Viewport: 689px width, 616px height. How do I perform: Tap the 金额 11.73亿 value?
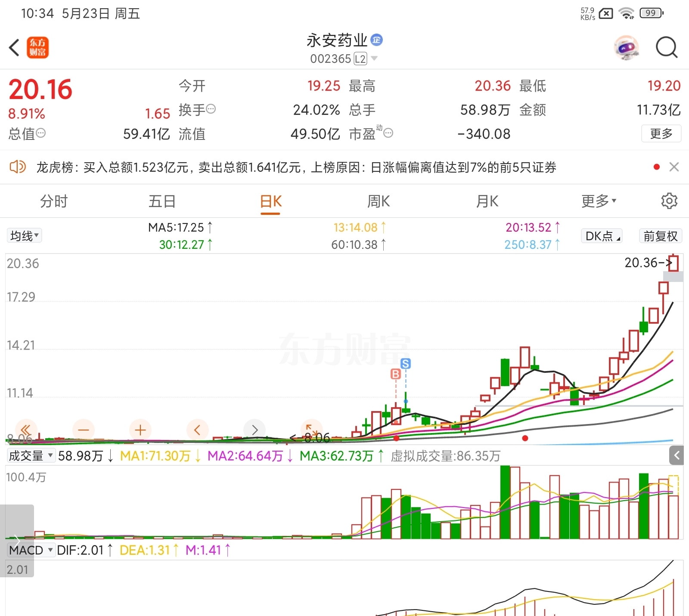pyautogui.click(x=658, y=110)
